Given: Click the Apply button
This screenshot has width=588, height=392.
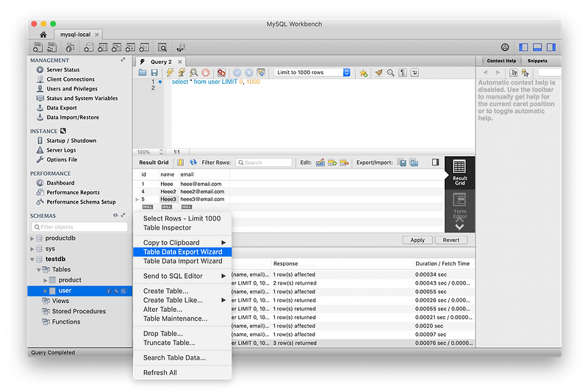Looking at the screenshot, I should tap(417, 240).
